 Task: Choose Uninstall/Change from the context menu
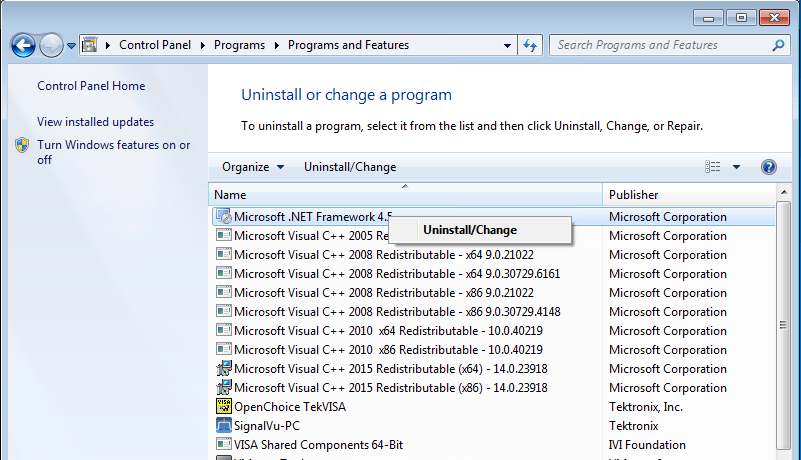point(480,230)
